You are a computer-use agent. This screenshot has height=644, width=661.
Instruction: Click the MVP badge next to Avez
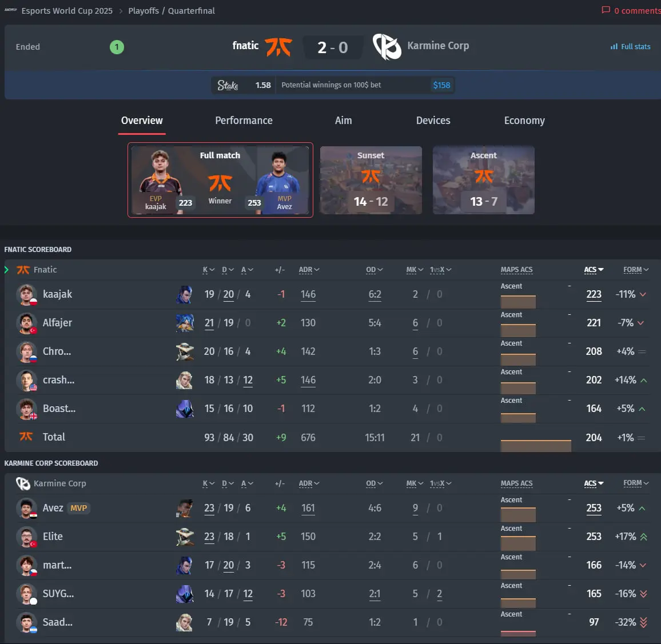(79, 508)
